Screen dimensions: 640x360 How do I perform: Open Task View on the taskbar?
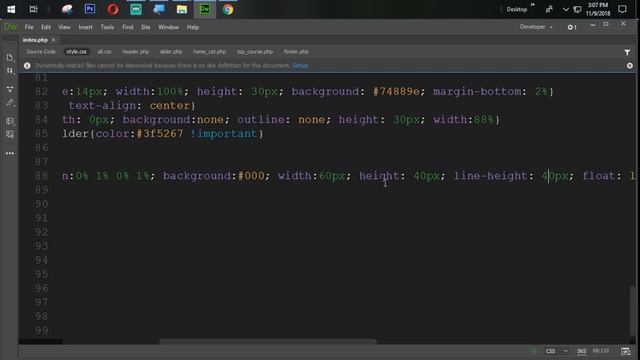[33, 9]
